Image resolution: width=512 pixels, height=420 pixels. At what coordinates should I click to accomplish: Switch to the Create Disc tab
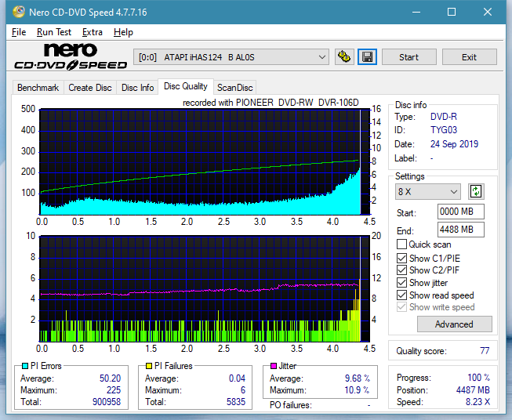[90, 88]
